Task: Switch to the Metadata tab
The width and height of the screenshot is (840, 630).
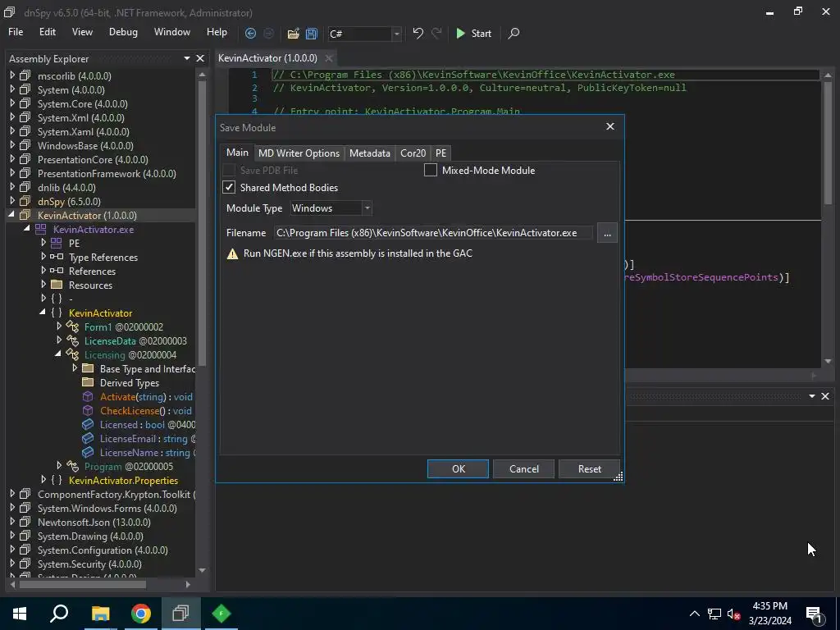Action: (370, 153)
